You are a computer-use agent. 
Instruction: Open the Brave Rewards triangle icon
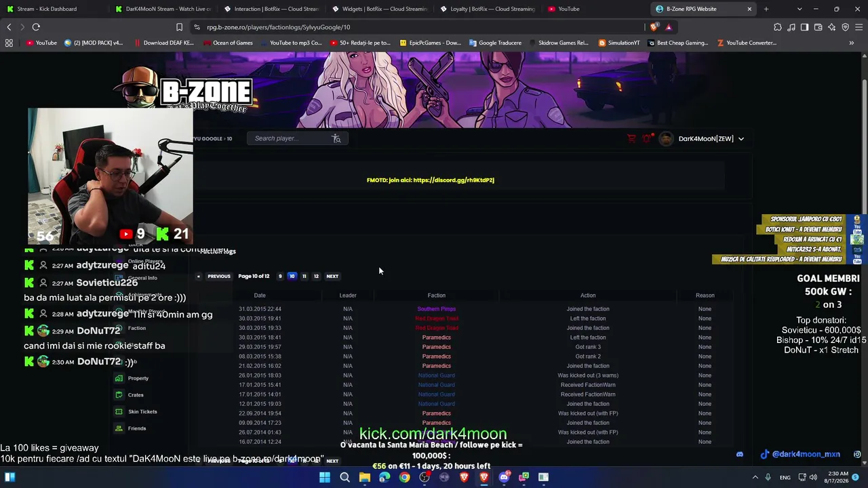669,27
